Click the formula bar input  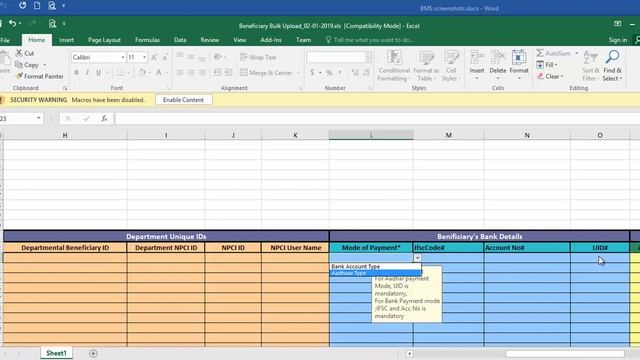point(377,118)
